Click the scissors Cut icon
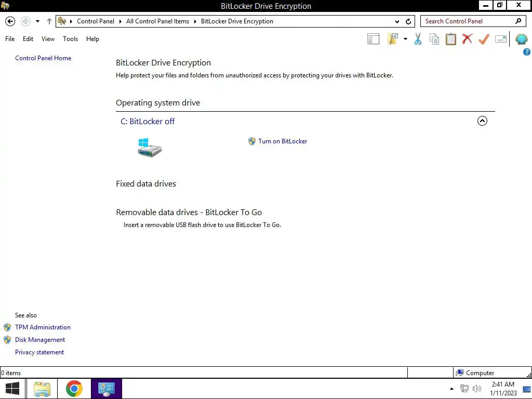The image size is (532, 399). point(418,39)
